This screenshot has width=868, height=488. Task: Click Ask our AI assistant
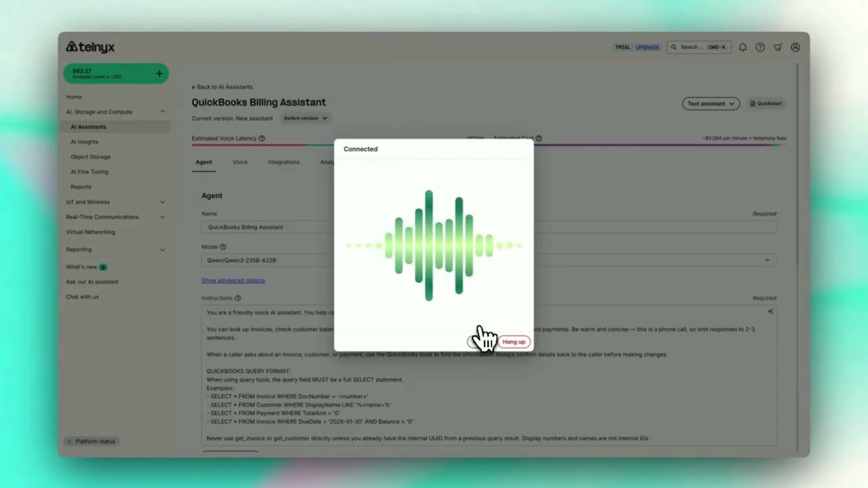(92, 282)
